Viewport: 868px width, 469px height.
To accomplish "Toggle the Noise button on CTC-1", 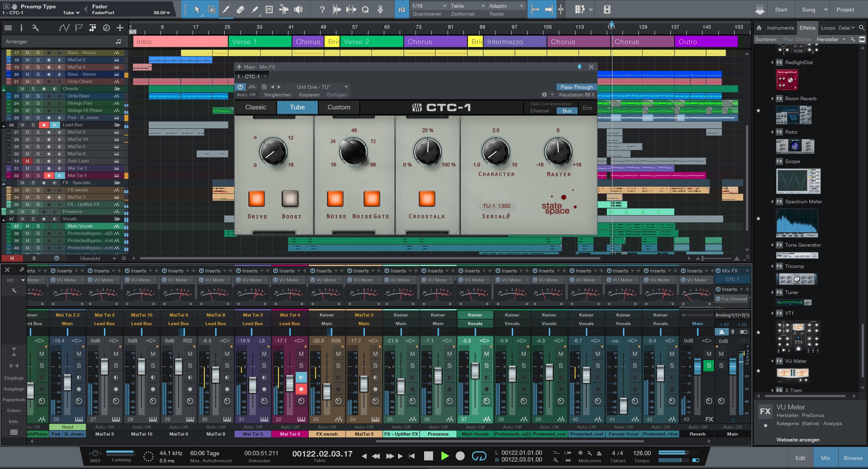I will tap(335, 199).
